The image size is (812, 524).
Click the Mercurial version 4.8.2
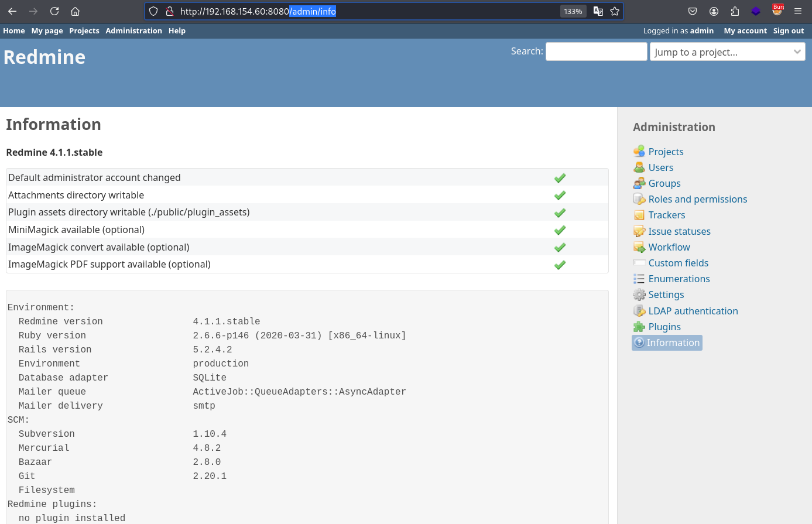coord(207,448)
